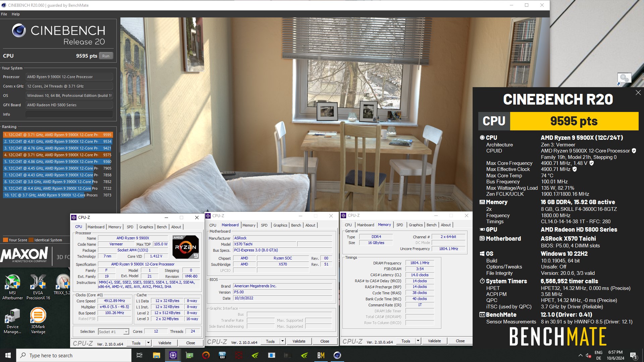This screenshot has height=362, width=644.
Task: Select ranking row 10 scoring 7073
Action: pyautogui.click(x=58, y=195)
